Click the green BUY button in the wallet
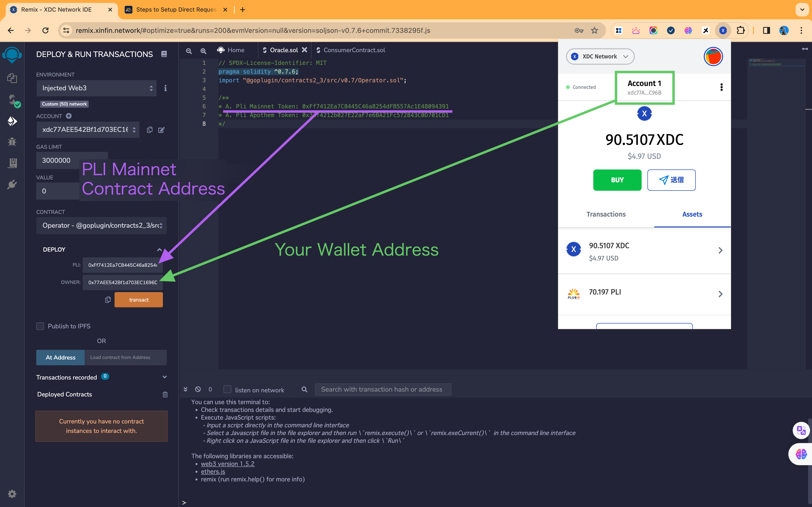Screen dimensions: 812x507 (x=617, y=180)
